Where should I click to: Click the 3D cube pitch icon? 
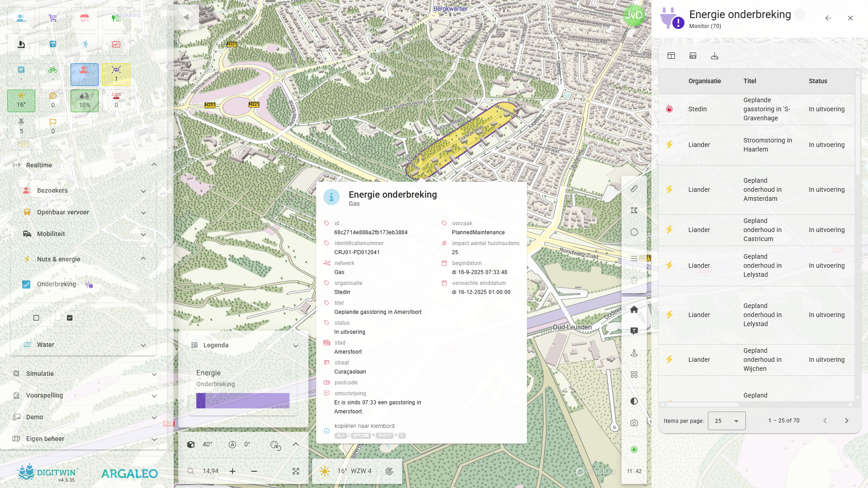click(x=191, y=444)
